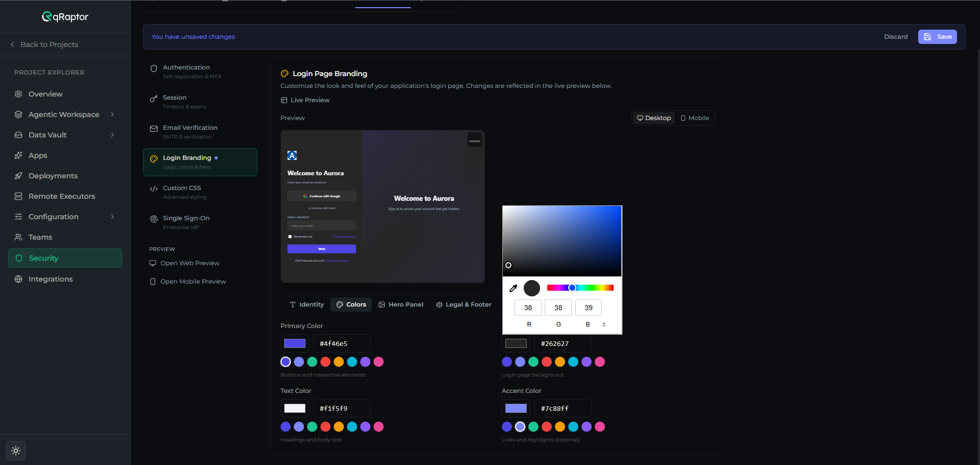Open Authentication settings section
The width and height of the screenshot is (980, 465).
(x=200, y=72)
